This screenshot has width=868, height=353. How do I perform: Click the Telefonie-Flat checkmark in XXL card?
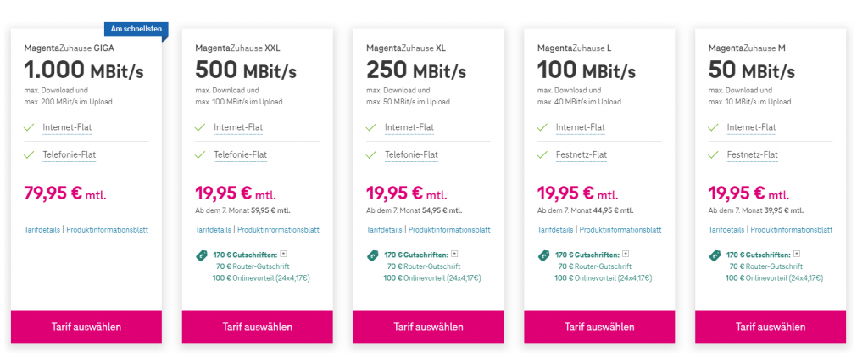pos(201,154)
